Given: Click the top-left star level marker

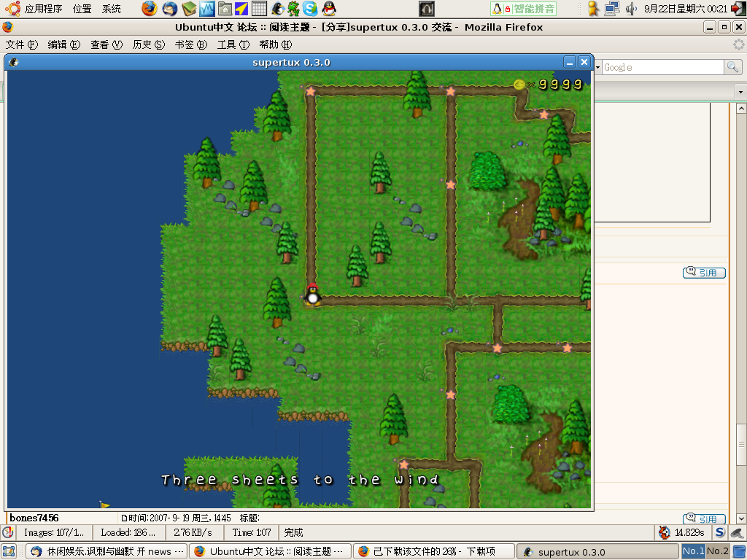Looking at the screenshot, I should pos(311,91).
